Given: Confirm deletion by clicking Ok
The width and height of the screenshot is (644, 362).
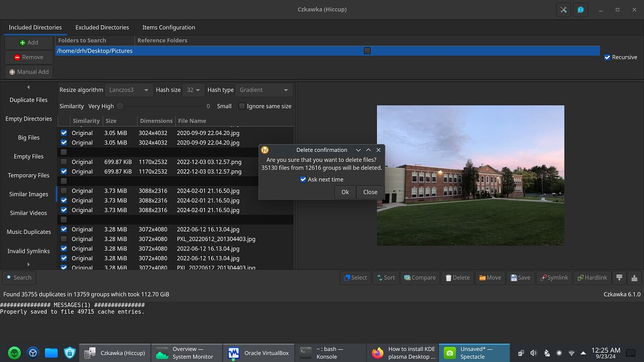Looking at the screenshot, I should [x=345, y=192].
